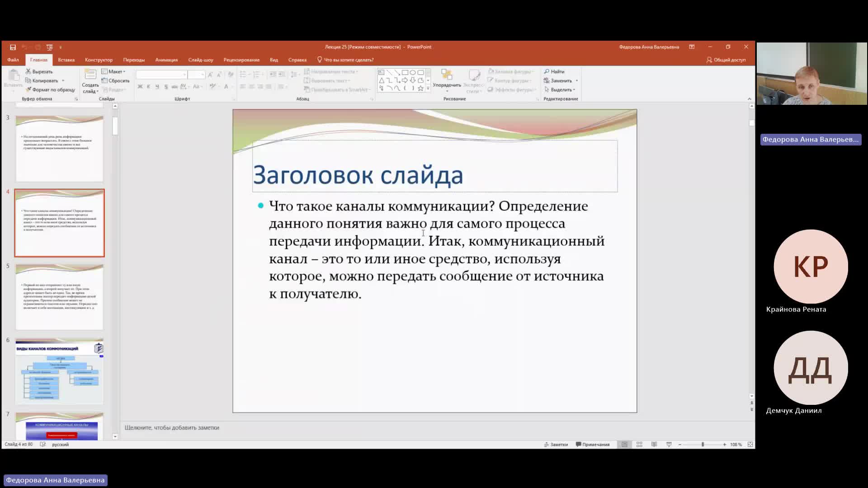Click the 'русский' language indicator
This screenshot has height=488, width=868.
point(60,445)
